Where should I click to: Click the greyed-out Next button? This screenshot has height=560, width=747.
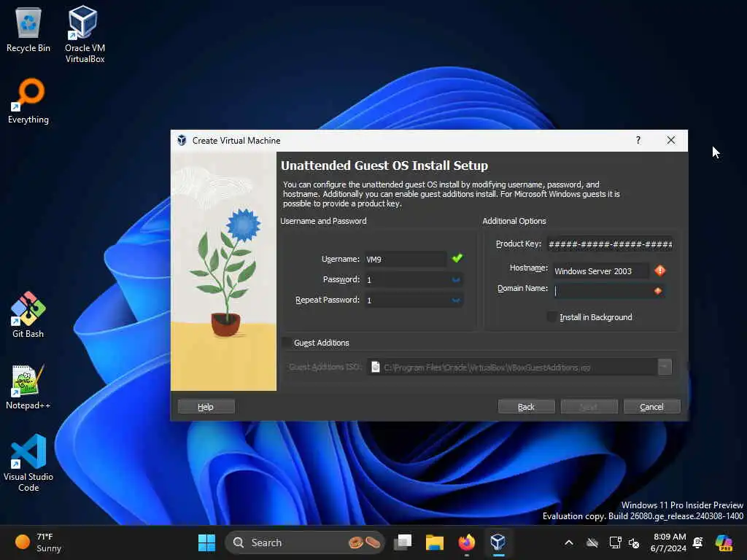point(589,407)
